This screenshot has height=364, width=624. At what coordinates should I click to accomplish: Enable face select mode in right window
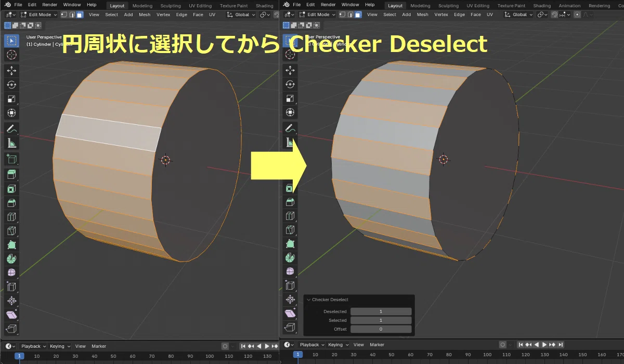pos(358,15)
